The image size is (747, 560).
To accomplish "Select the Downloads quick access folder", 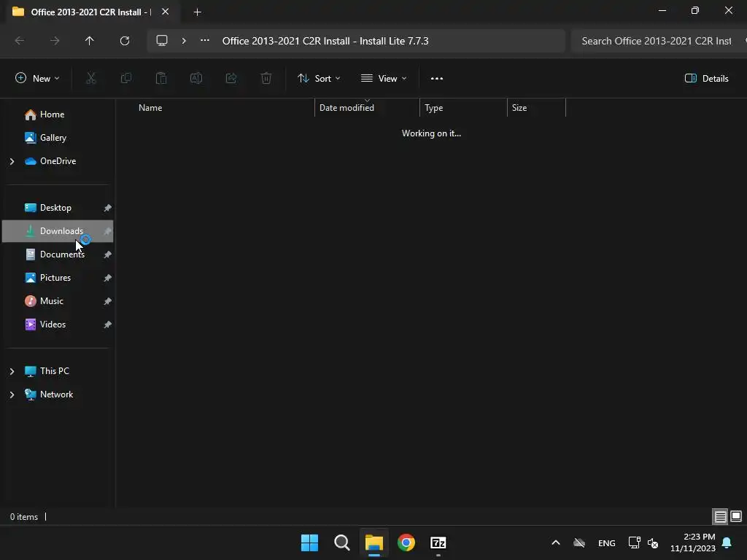I will 57,231.
